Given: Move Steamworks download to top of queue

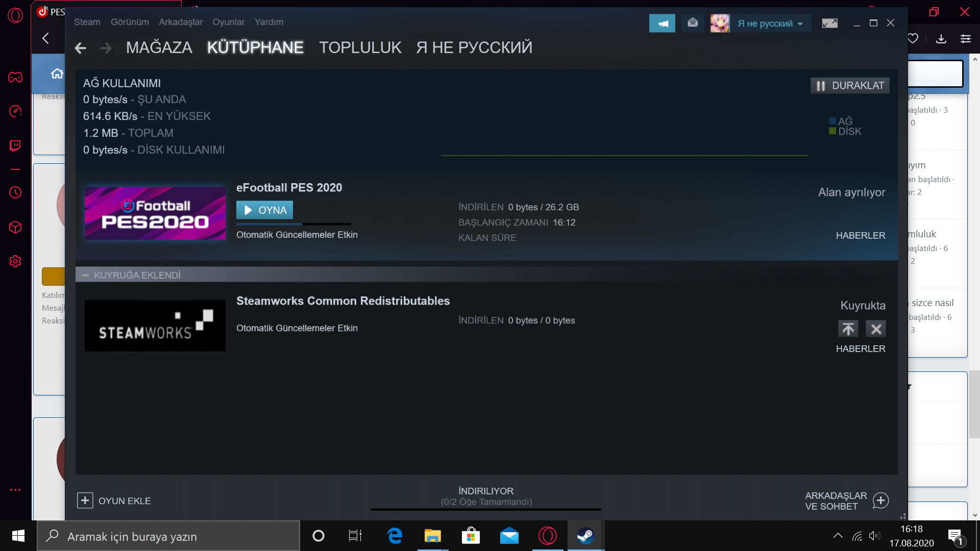Looking at the screenshot, I should pos(848,329).
